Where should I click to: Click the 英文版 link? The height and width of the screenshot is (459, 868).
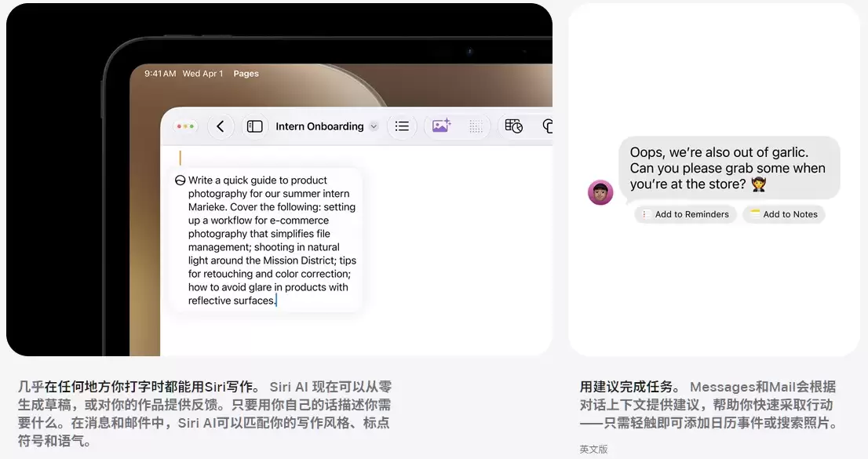pyautogui.click(x=593, y=449)
